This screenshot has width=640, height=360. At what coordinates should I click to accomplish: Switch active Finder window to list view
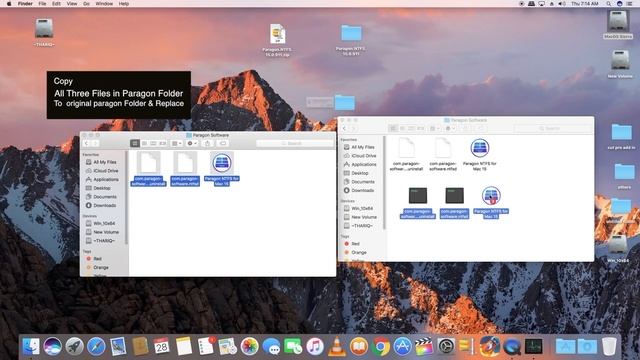tap(144, 143)
